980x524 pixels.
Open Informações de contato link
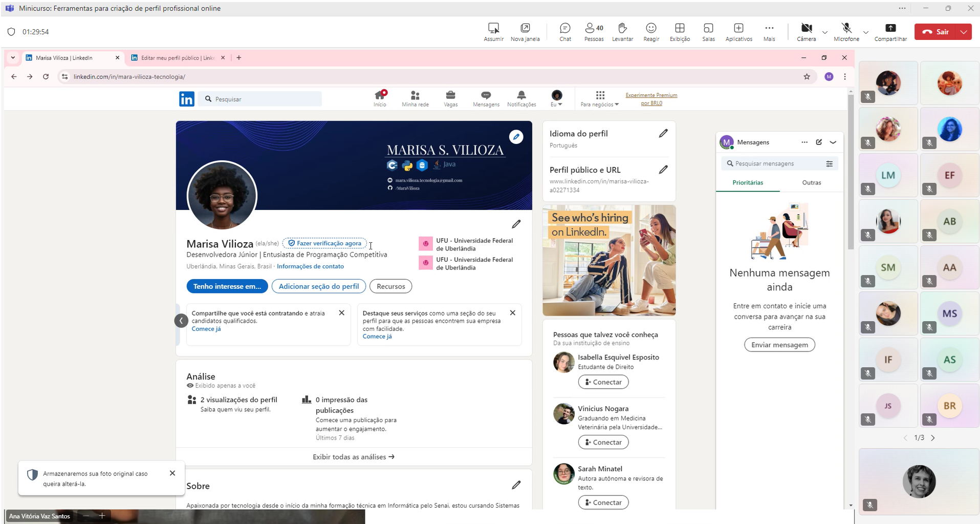pyautogui.click(x=310, y=266)
